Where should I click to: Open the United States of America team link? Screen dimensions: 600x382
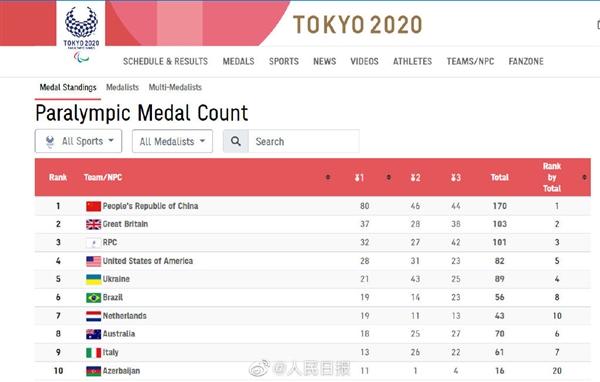(148, 261)
